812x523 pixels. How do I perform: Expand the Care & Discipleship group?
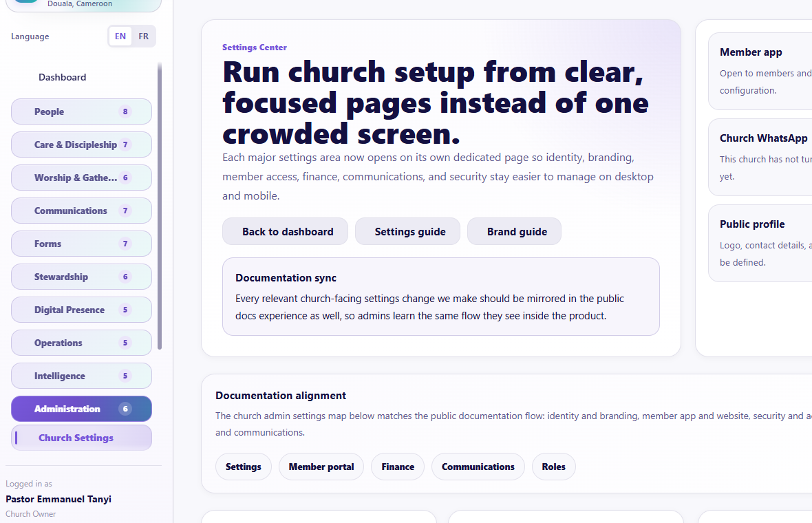tap(81, 145)
